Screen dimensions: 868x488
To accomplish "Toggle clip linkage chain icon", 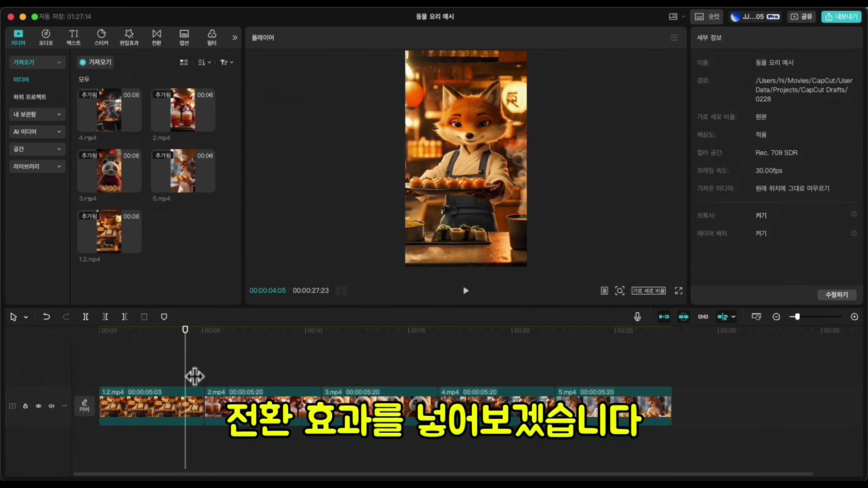I will tap(703, 316).
